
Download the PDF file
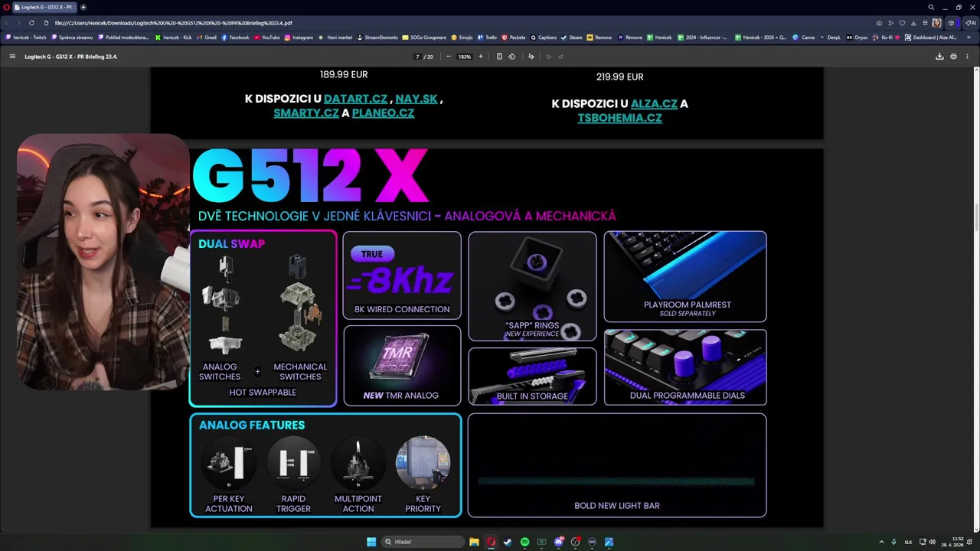(x=939, y=57)
